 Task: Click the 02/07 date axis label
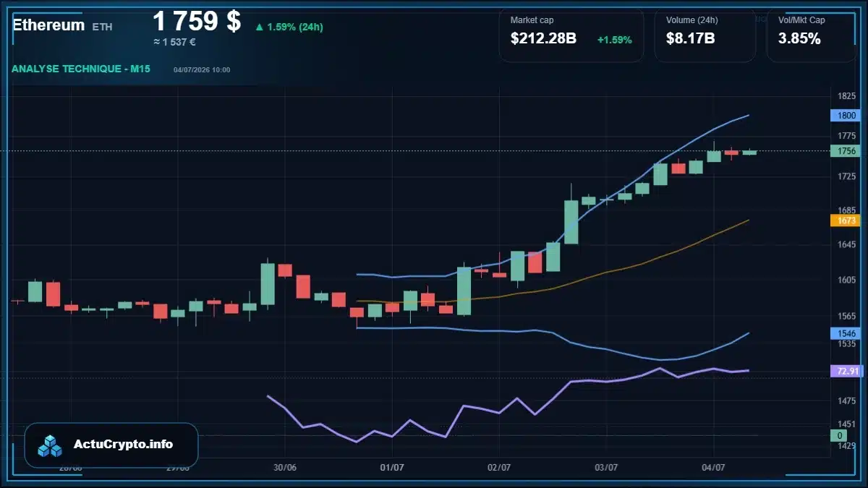499,467
